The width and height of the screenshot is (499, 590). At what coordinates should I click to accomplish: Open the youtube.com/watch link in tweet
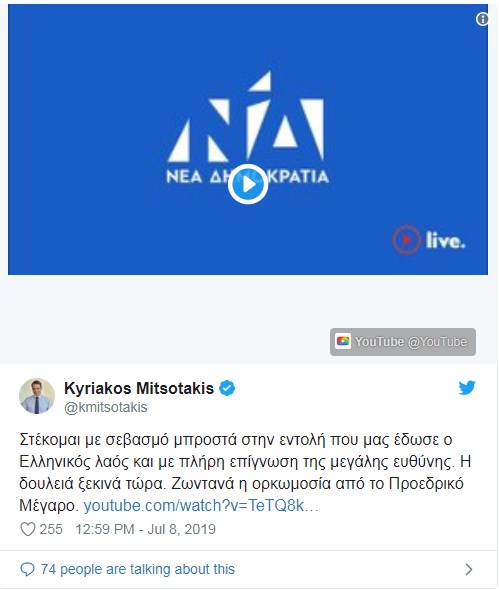click(201, 506)
